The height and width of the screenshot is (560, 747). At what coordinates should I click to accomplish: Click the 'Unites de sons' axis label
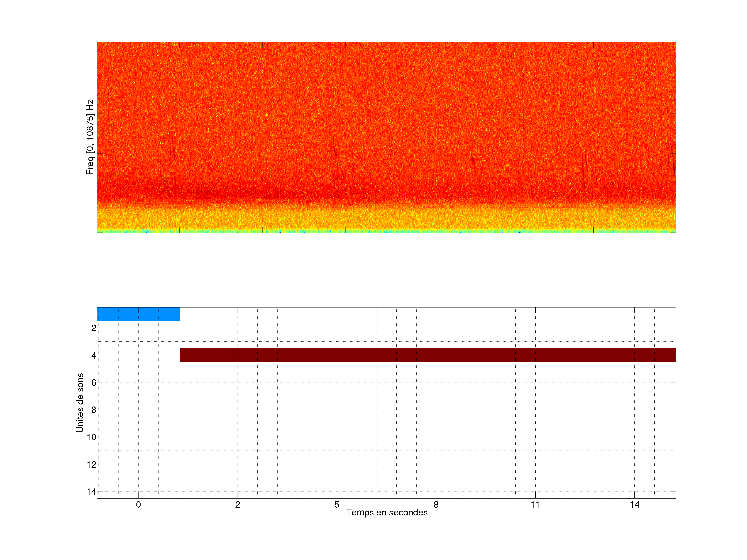pyautogui.click(x=80, y=403)
